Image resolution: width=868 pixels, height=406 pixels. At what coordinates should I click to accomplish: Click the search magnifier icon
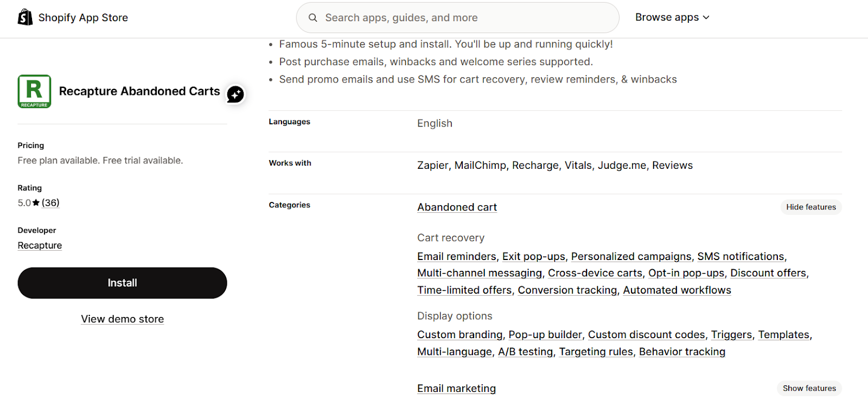click(313, 17)
